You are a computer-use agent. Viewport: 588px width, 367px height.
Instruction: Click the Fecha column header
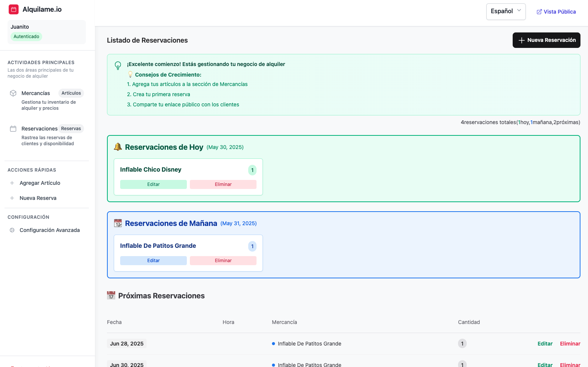coord(114,322)
